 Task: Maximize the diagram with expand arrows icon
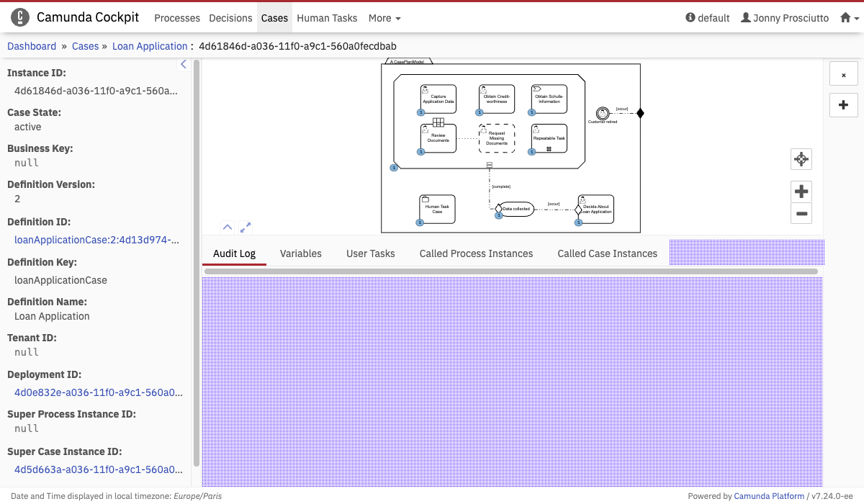pos(246,228)
